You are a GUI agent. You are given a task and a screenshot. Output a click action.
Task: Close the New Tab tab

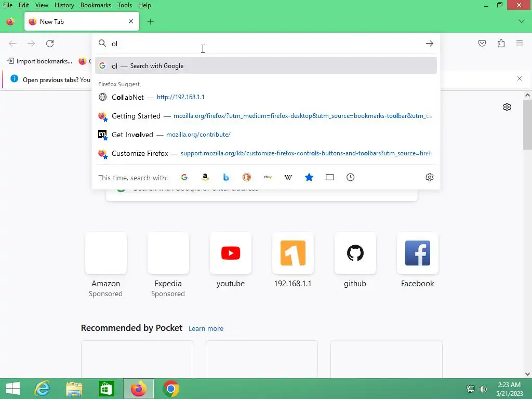point(131,21)
